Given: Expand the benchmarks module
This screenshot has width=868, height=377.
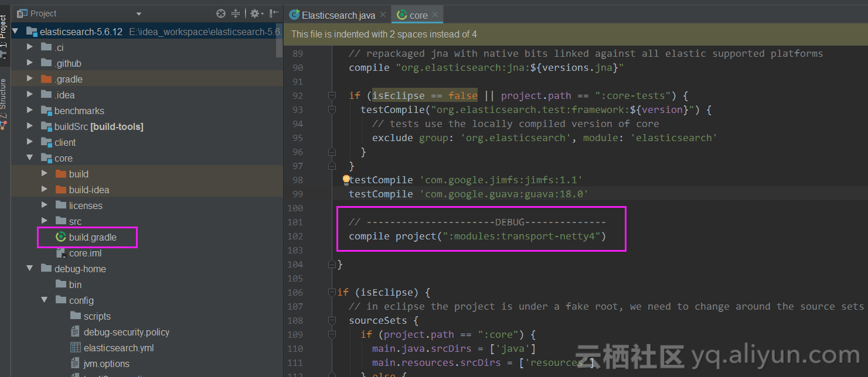Looking at the screenshot, I should point(30,111).
